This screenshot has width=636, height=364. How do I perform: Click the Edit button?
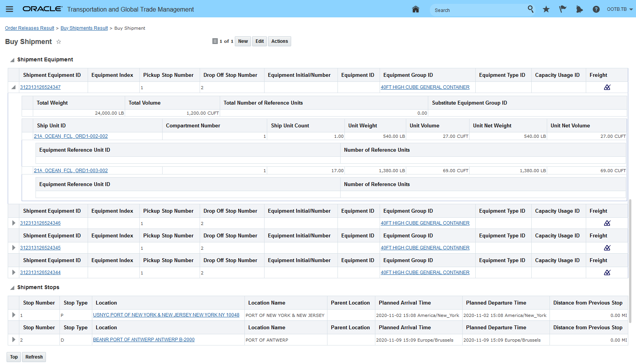pyautogui.click(x=259, y=41)
